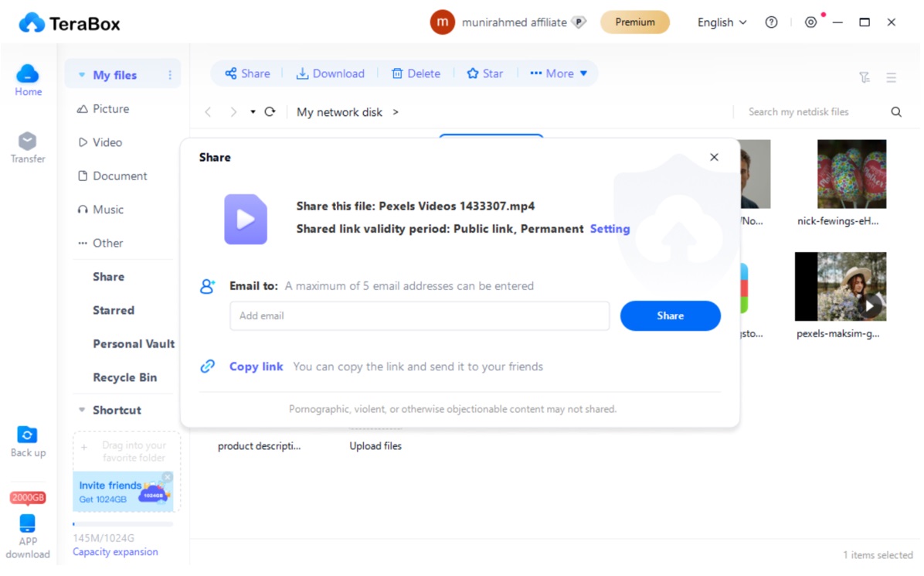Image resolution: width=924 pixels, height=576 pixels.
Task: Click Share in the top toolbar
Action: tap(247, 73)
